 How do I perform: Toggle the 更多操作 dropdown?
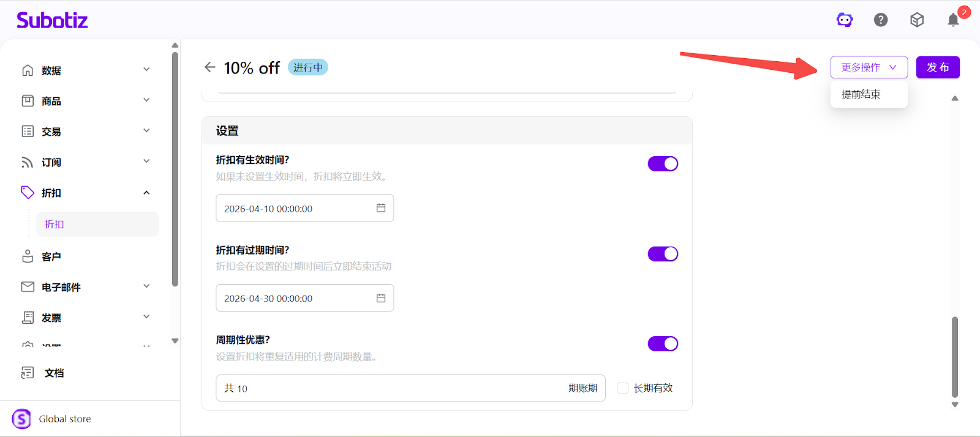869,67
